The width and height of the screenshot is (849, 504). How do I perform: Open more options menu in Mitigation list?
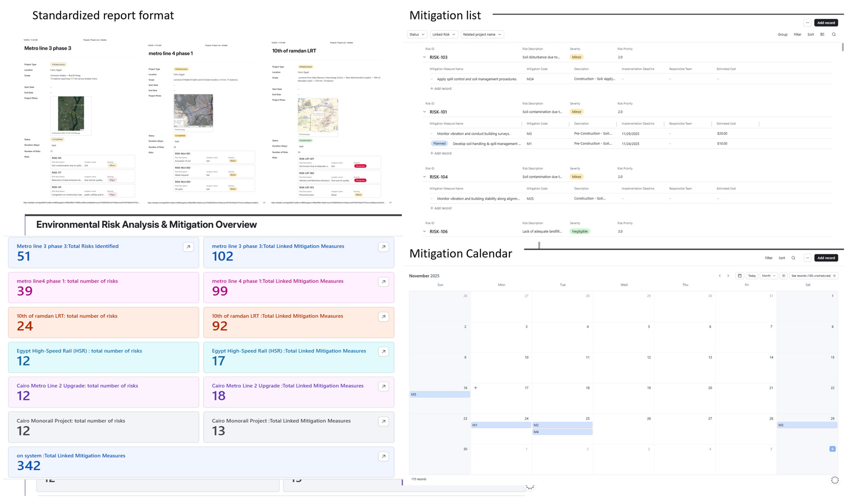point(807,23)
